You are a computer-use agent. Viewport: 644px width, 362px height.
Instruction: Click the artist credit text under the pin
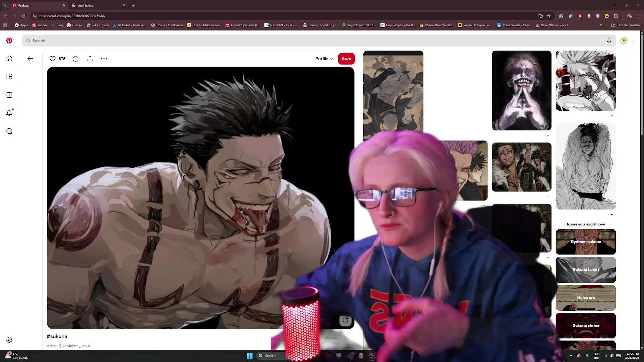click(x=68, y=346)
